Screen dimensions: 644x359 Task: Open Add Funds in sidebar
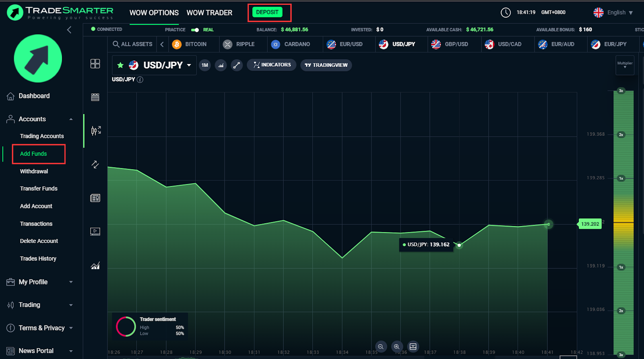(x=33, y=154)
